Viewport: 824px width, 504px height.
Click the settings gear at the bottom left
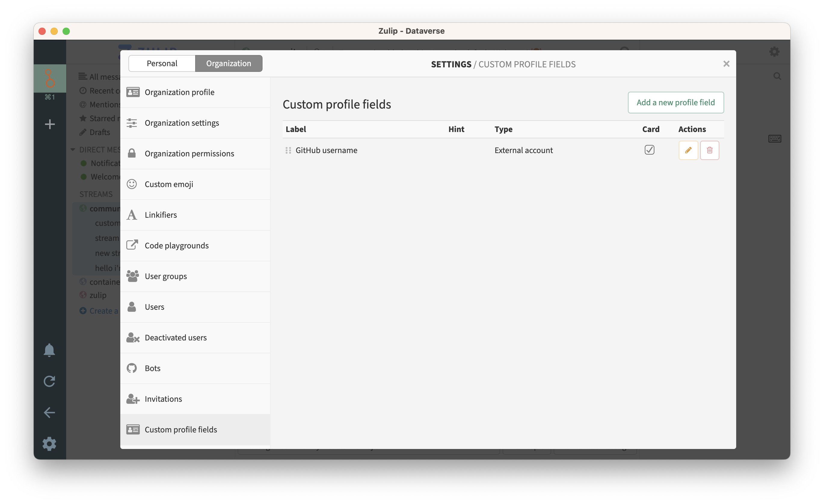tap(49, 444)
